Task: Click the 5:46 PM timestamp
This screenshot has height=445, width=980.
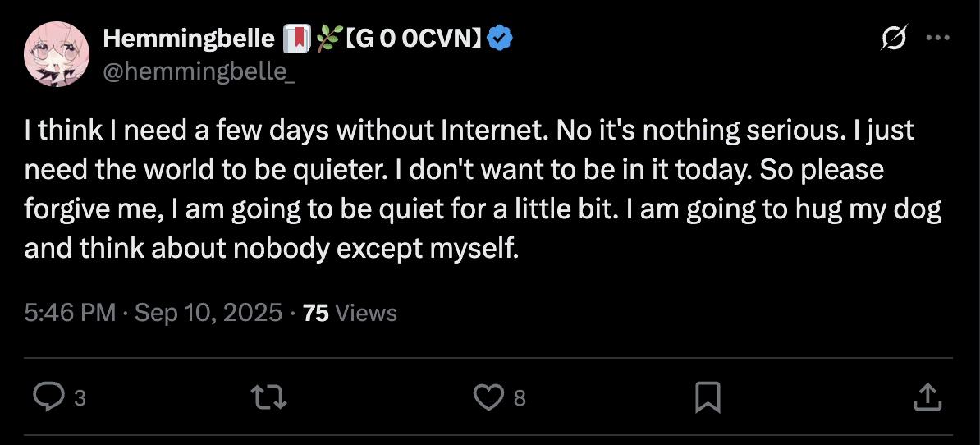Action: tap(70, 313)
